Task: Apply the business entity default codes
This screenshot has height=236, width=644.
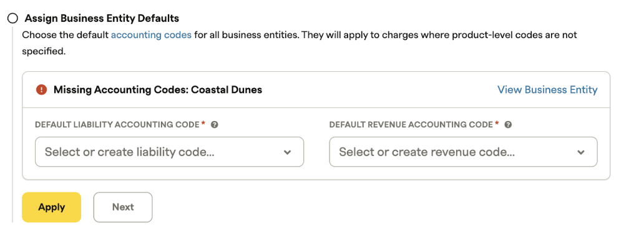Action: click(x=51, y=207)
